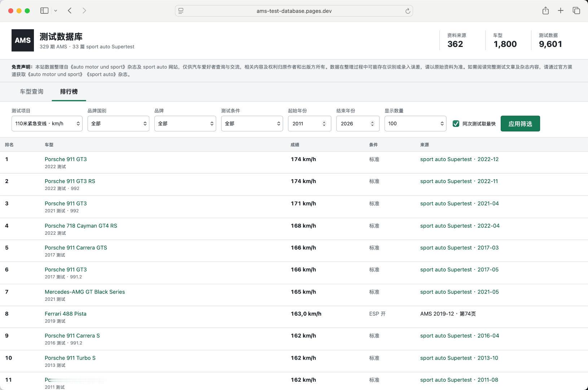Open the 品牌国别 dropdown
588x390 pixels.
[118, 123]
